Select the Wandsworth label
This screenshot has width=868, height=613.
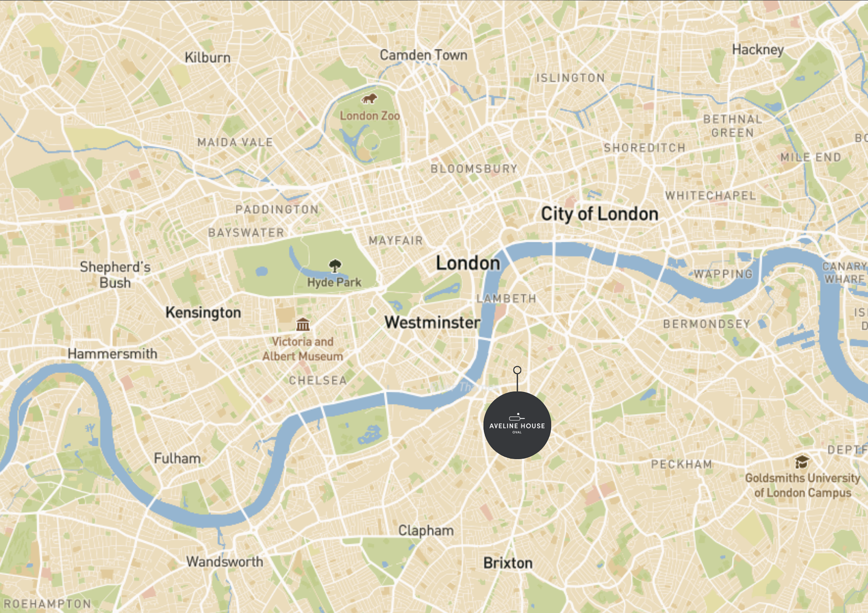point(225,562)
